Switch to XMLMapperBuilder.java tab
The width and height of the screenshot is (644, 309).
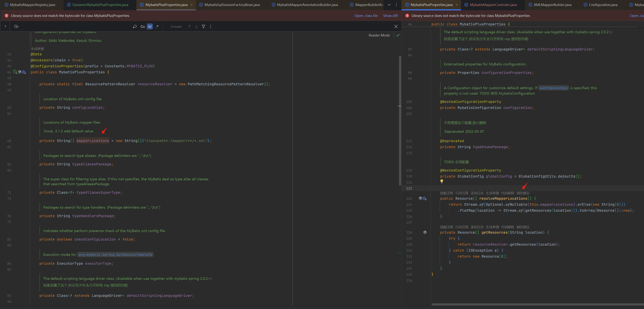click(x=552, y=5)
